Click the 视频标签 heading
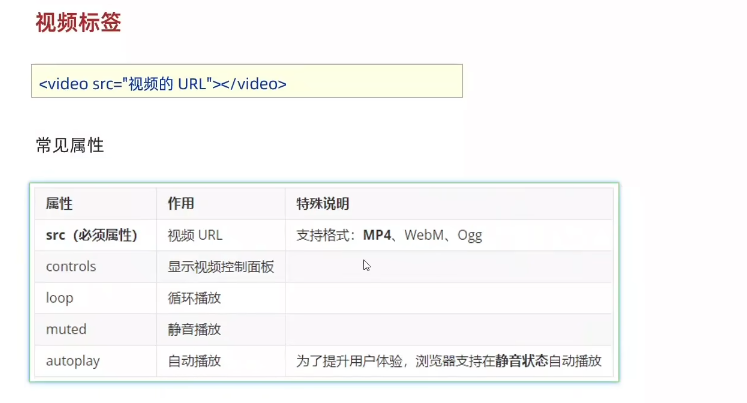The image size is (747, 403). point(79,22)
